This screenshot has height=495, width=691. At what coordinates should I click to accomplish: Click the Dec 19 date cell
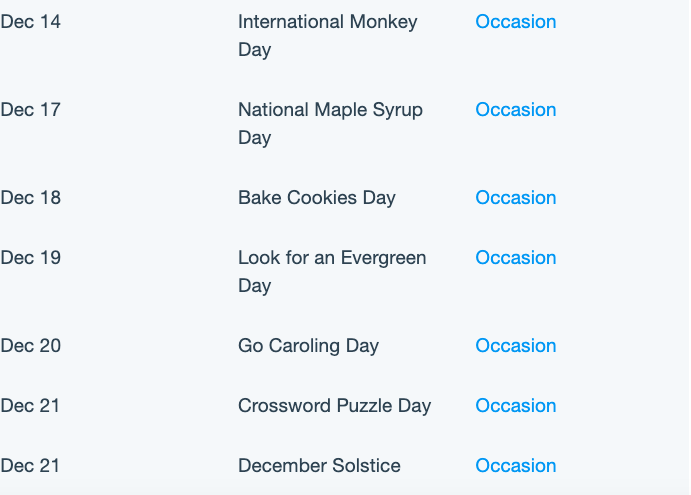[x=30, y=257]
